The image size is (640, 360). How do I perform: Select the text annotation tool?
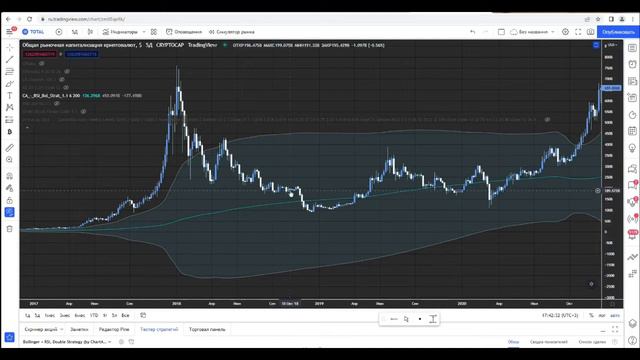(x=9, y=96)
